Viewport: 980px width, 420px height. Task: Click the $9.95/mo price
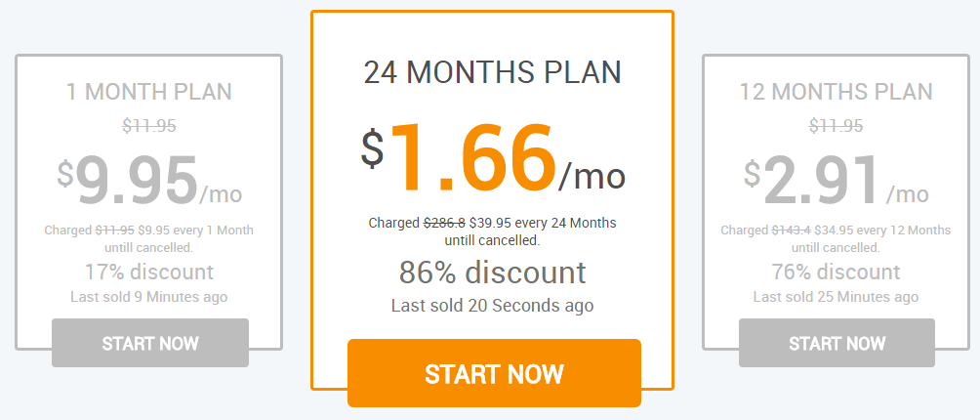point(149,183)
